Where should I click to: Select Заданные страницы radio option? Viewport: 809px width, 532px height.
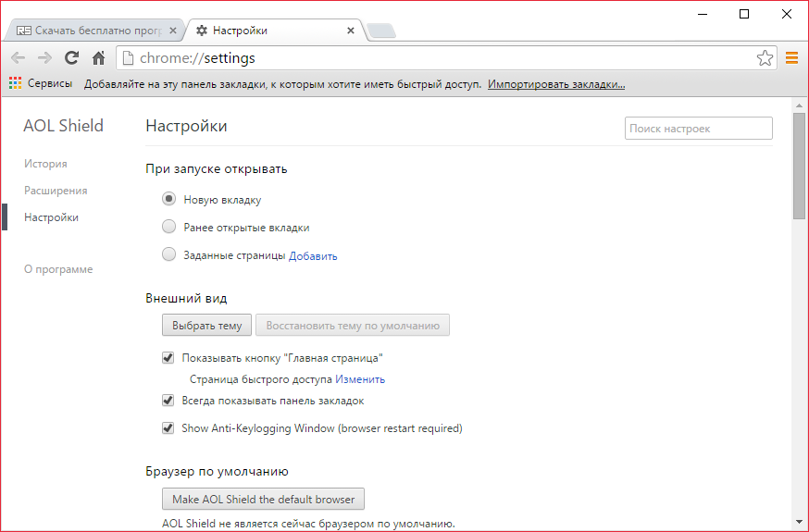pos(168,254)
